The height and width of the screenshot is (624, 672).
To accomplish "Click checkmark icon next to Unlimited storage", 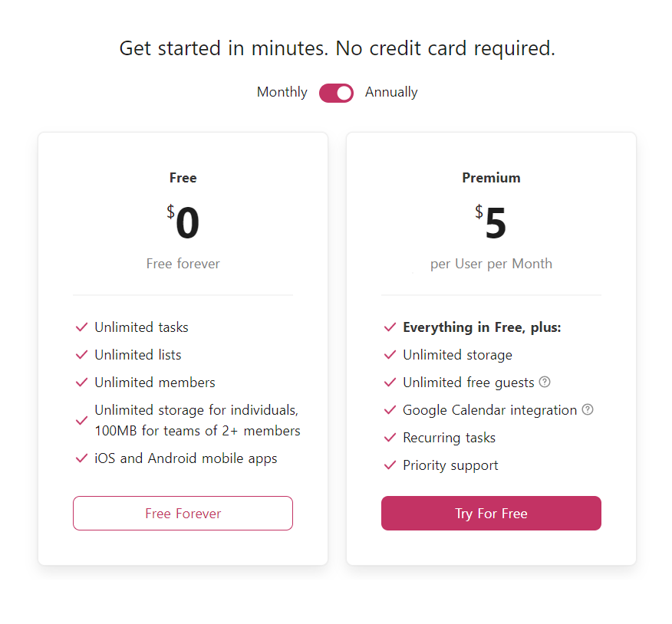I will (390, 355).
